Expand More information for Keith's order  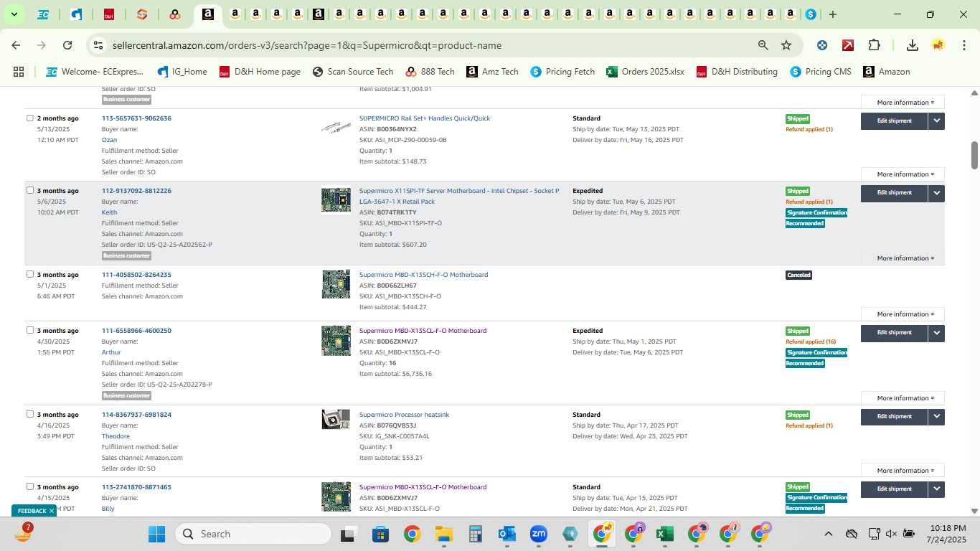point(902,258)
